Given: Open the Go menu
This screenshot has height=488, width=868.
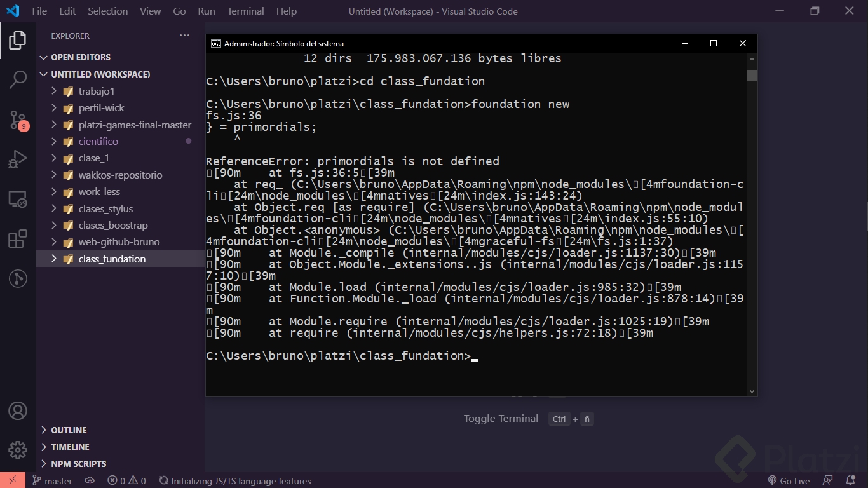Looking at the screenshot, I should [180, 11].
